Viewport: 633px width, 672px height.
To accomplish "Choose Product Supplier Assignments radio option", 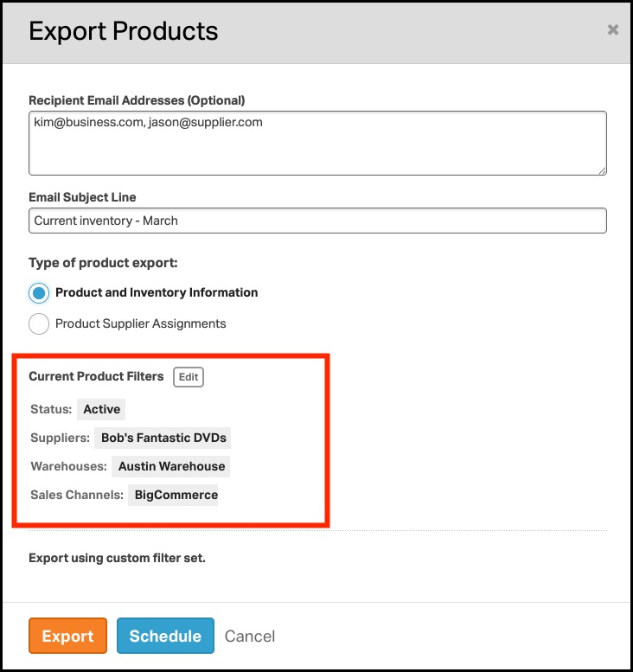I will 39,324.
